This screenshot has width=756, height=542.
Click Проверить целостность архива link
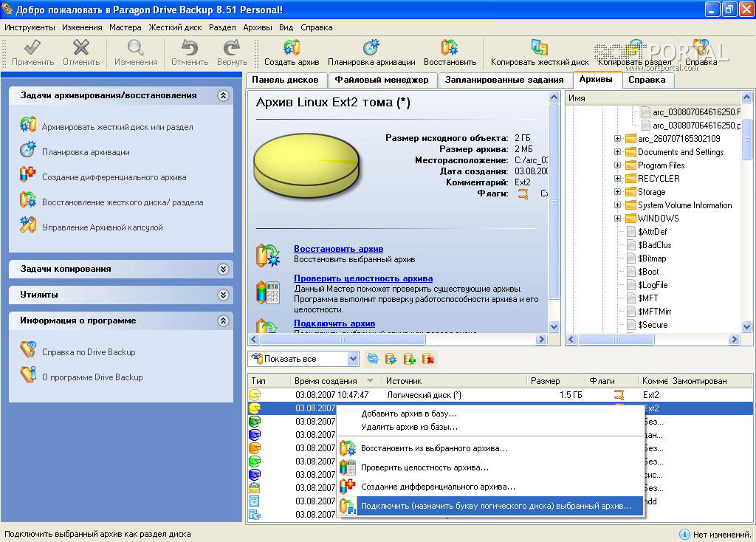[363, 278]
